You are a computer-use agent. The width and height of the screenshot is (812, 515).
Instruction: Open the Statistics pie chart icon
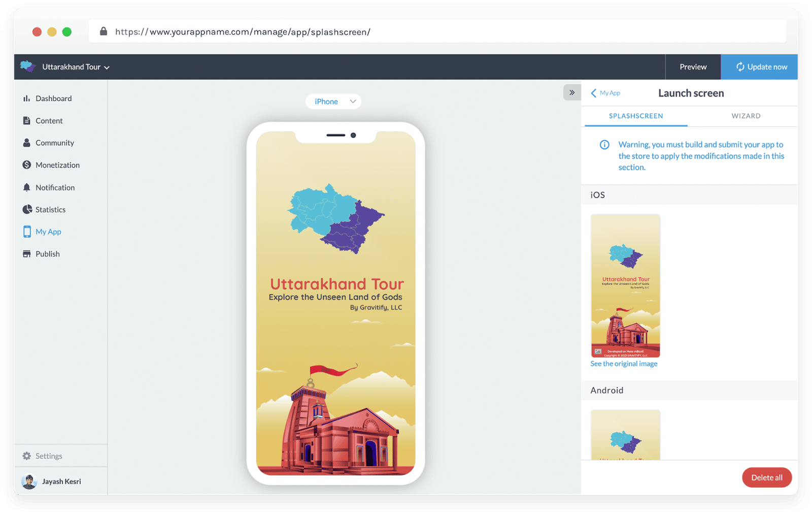tap(27, 209)
